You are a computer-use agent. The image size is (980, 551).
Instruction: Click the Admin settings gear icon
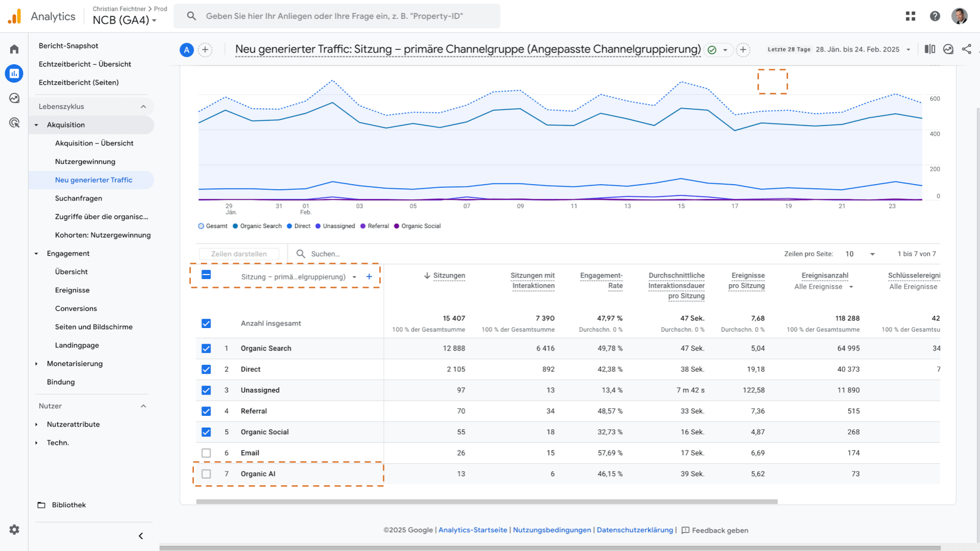[14, 530]
